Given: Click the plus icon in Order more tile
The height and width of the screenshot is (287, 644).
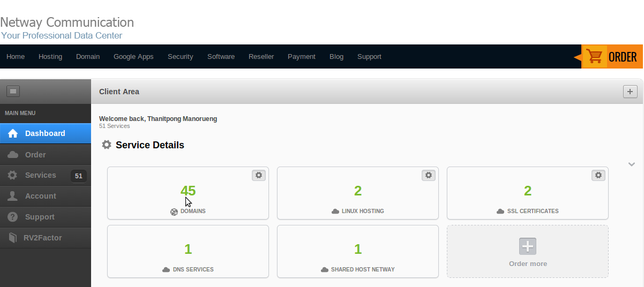Looking at the screenshot, I should 528,246.
